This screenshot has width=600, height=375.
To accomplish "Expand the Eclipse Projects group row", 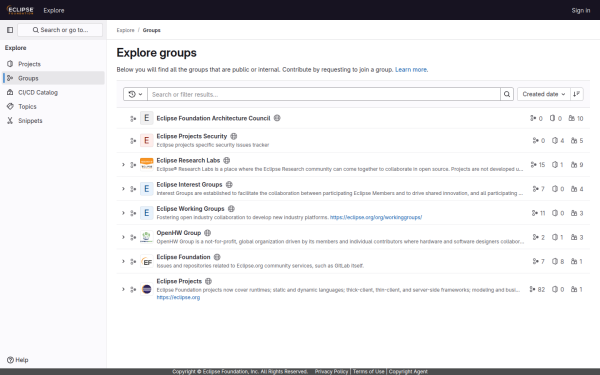I will [123, 289].
